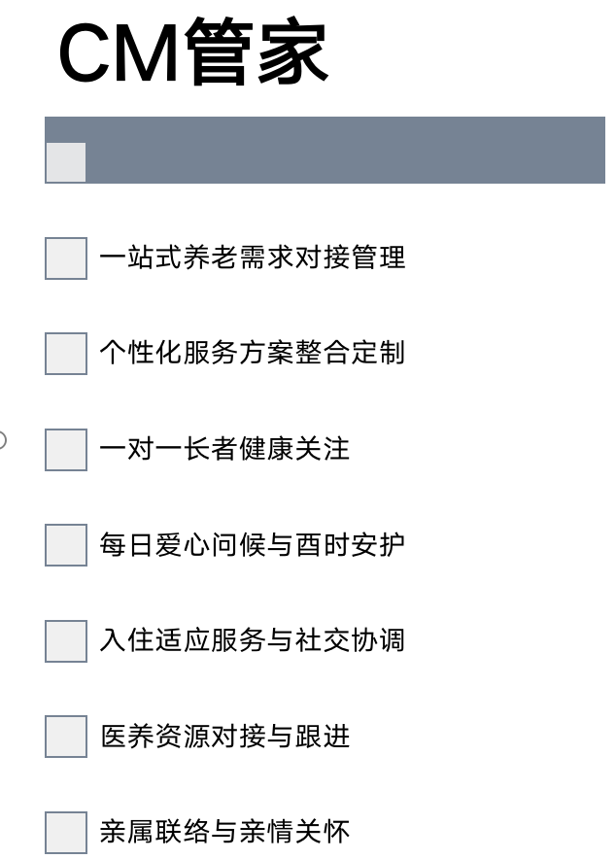Click the empty area of the grey header bar
Screen dimensions: 616x859
[x=345, y=150]
